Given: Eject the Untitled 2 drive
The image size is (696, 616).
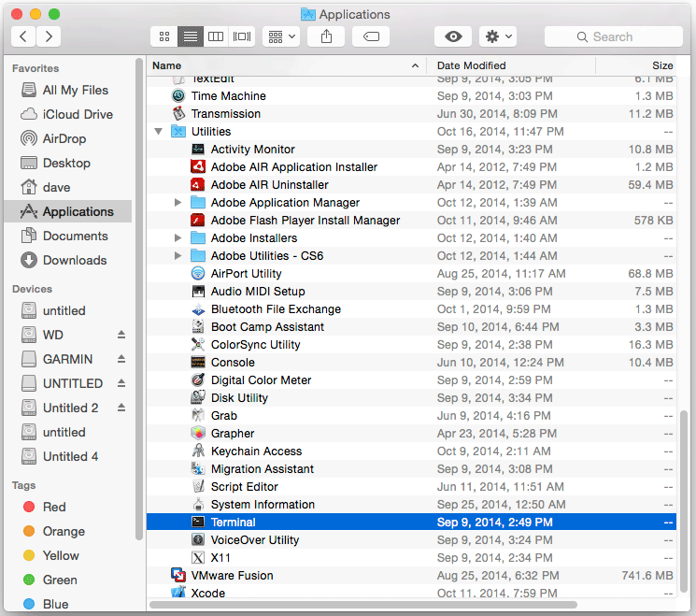Looking at the screenshot, I should [x=121, y=408].
